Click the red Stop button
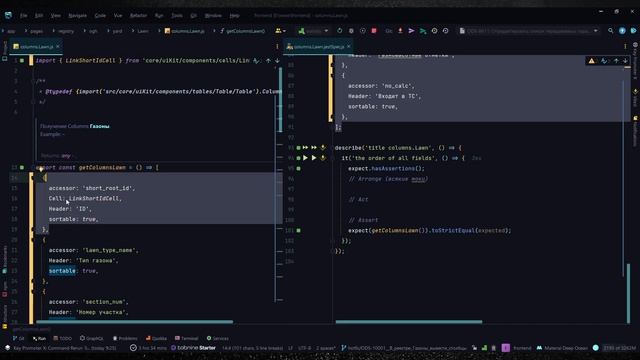The height and width of the screenshot is (360, 640). click(x=374, y=31)
